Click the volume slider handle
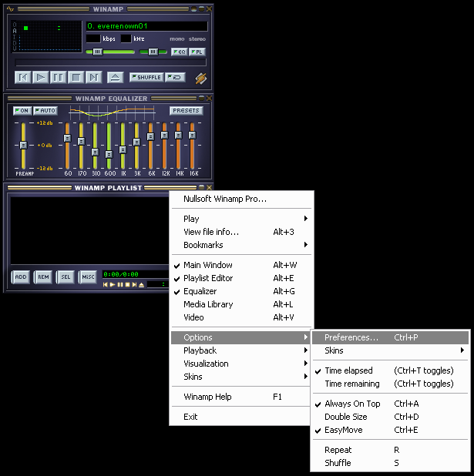 [x=98, y=52]
